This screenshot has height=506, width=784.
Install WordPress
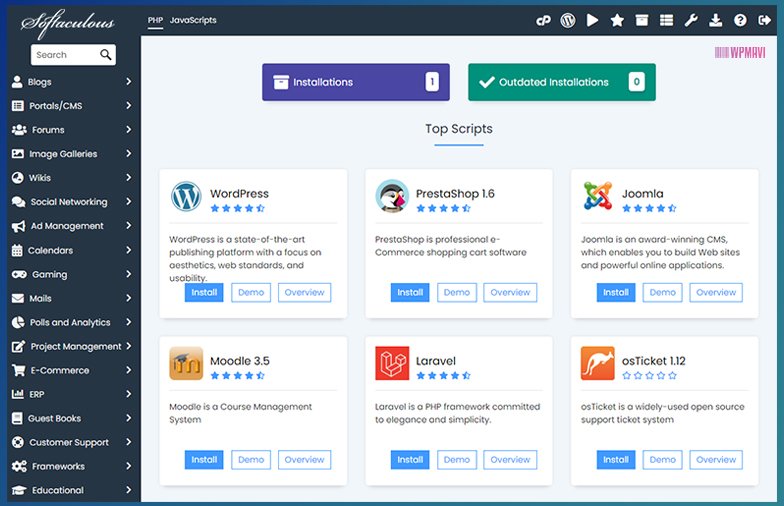[x=204, y=292]
